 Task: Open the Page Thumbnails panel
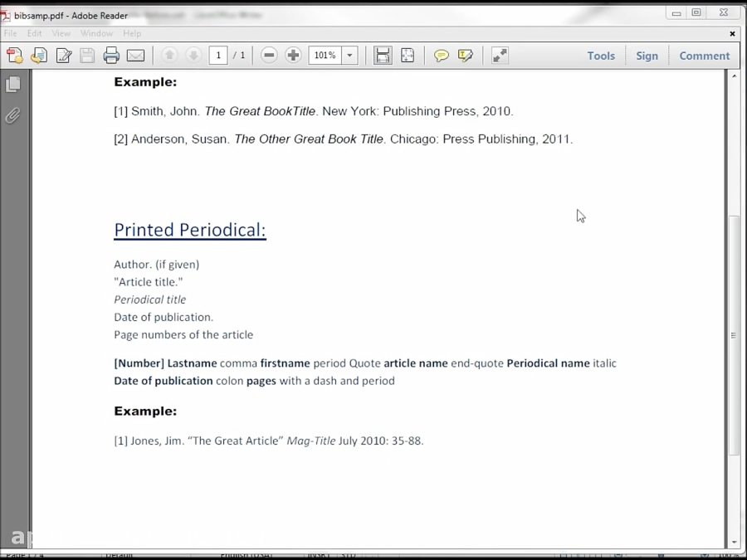[13, 84]
